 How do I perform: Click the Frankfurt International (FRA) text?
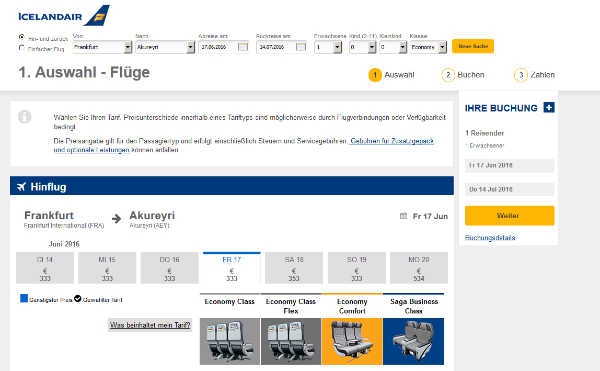[64, 226]
